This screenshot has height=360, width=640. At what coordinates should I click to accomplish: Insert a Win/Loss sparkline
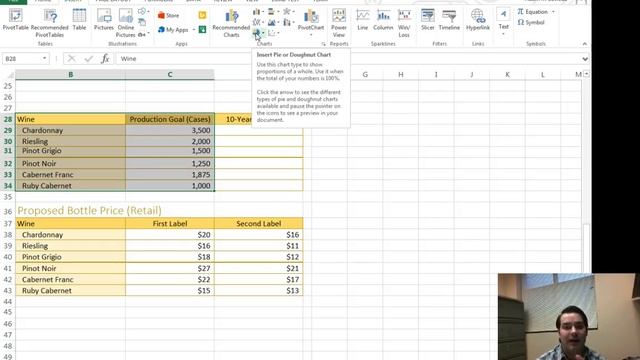click(x=404, y=22)
